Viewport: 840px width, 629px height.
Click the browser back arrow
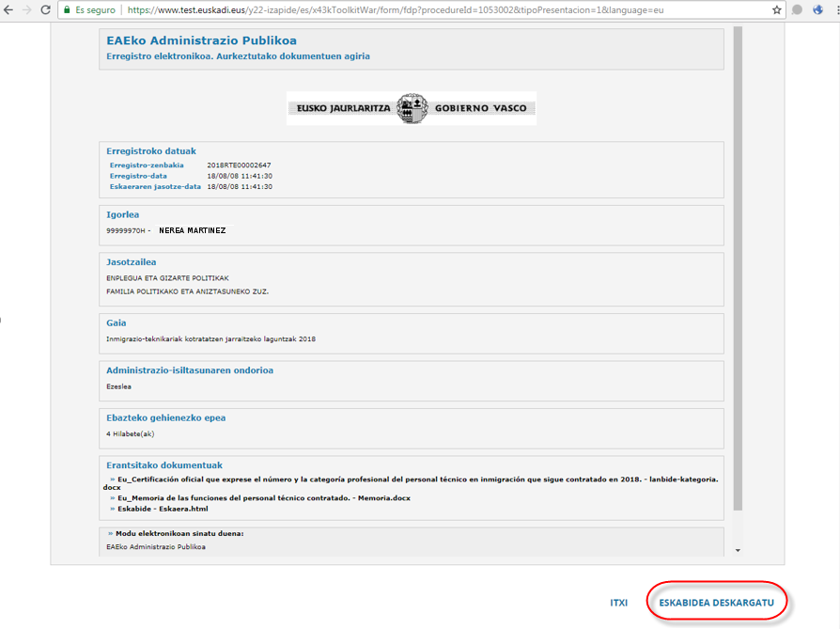click(x=8, y=9)
